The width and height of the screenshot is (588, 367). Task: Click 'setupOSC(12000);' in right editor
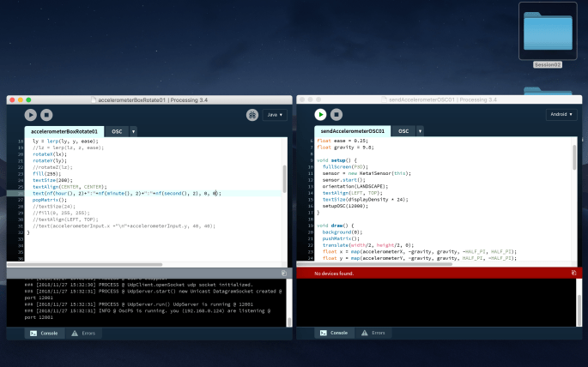click(345, 206)
